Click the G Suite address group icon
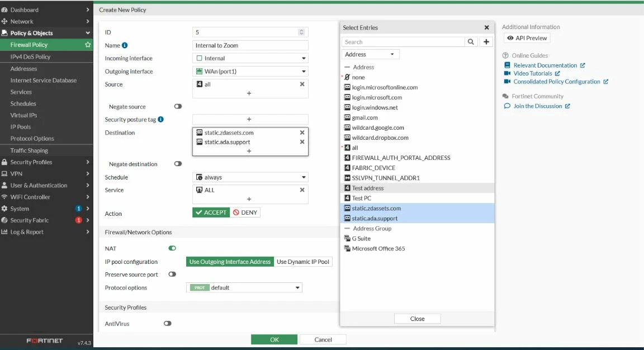Viewport: 644px width, 350px height. 347,239
